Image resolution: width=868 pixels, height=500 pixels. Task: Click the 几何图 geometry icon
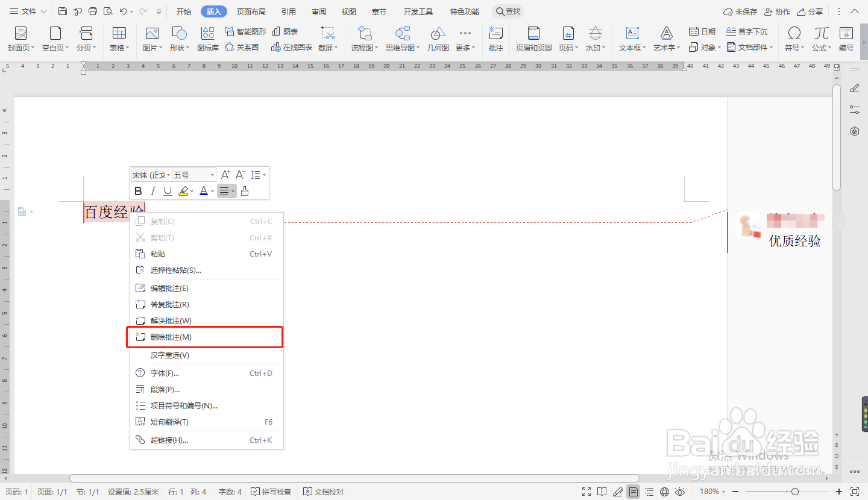tap(438, 39)
